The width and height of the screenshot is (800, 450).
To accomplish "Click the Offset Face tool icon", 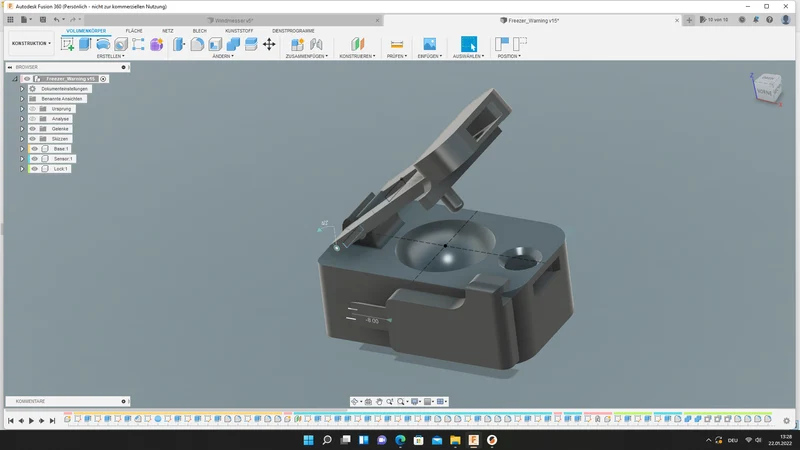I will (x=251, y=44).
